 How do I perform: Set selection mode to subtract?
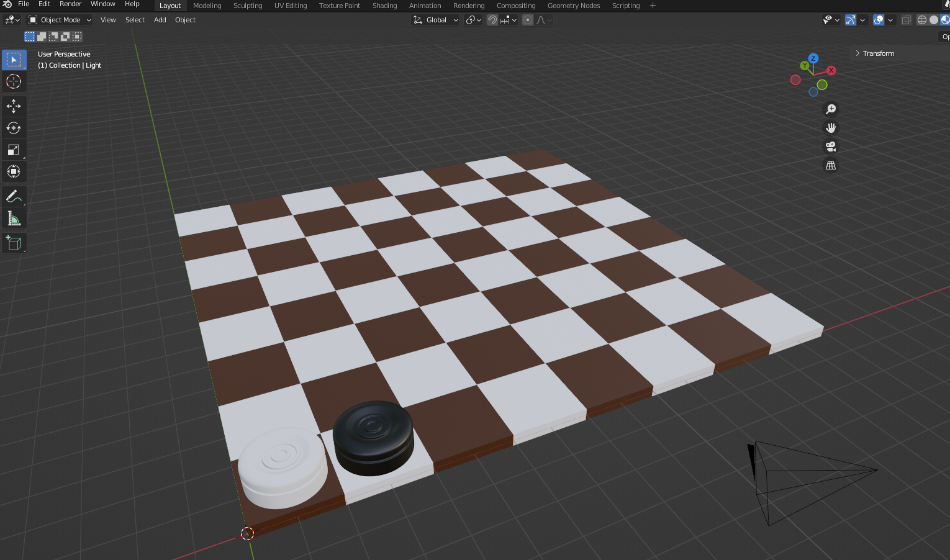coord(53,37)
